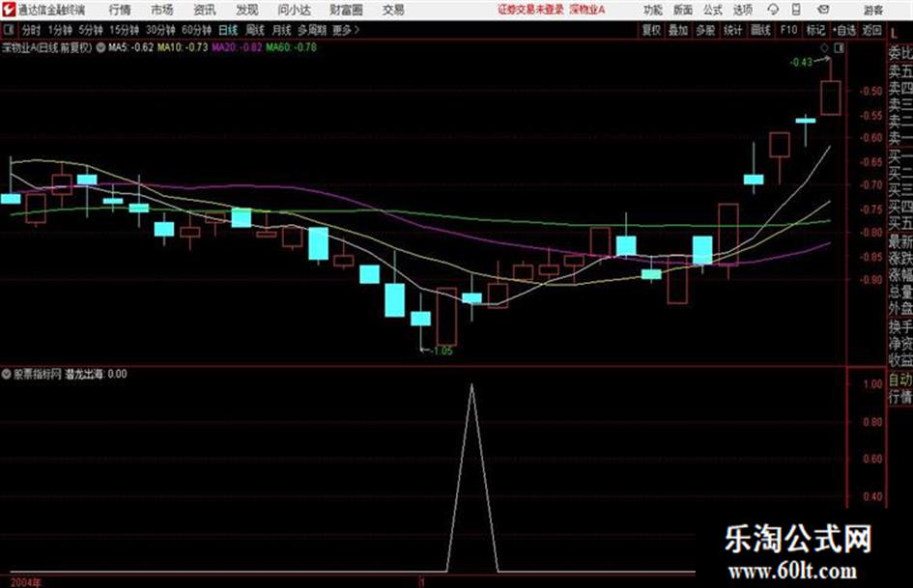913x588 pixels.
Task: Click the MA10: -0.73 indicator label
Action: pyautogui.click(x=183, y=47)
